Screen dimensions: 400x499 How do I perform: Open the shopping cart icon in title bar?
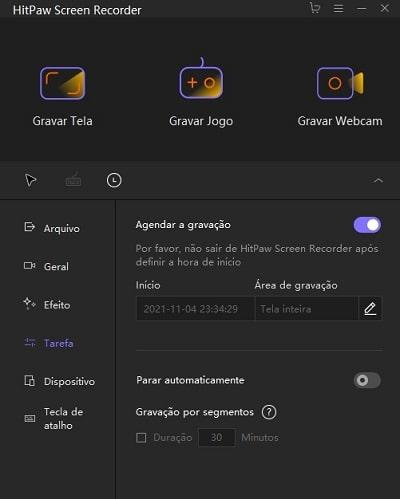click(315, 8)
